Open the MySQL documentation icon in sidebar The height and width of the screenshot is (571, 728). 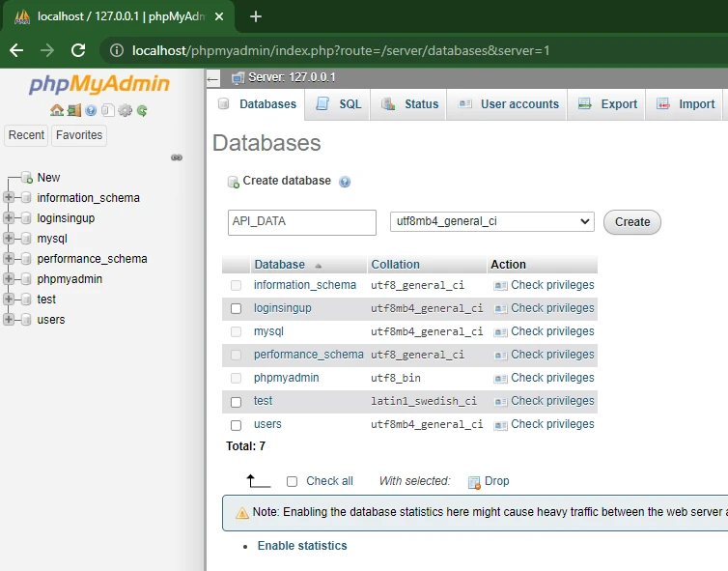(108, 110)
